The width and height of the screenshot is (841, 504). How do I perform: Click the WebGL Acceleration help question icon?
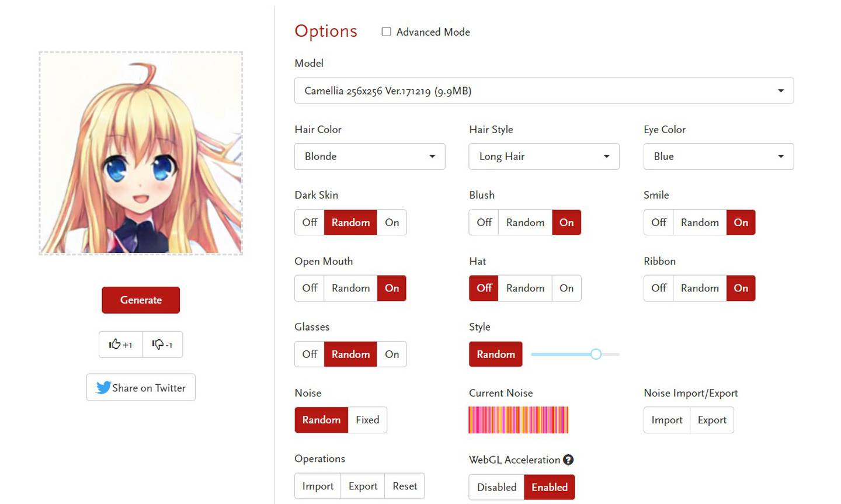pyautogui.click(x=568, y=460)
